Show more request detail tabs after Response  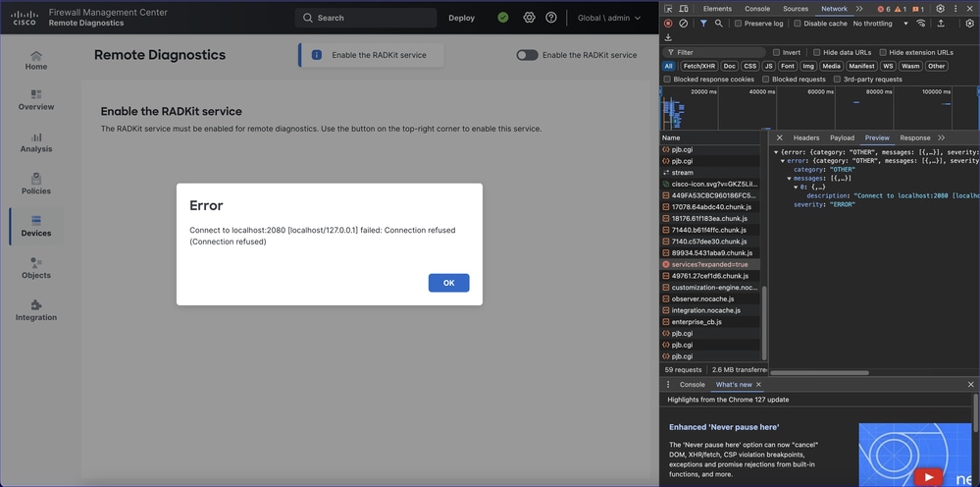point(941,137)
